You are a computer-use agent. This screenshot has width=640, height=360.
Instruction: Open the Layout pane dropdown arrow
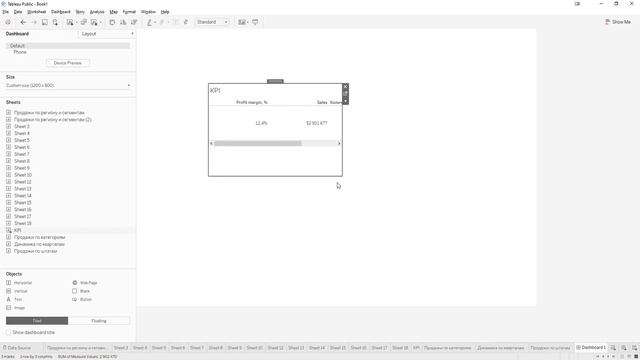point(132,34)
